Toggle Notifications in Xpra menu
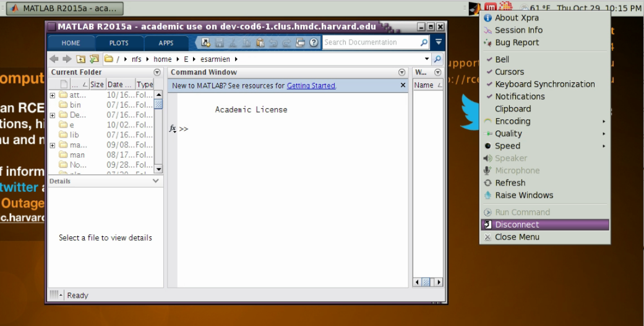Viewport: 644px width, 326px height. [x=545, y=97]
